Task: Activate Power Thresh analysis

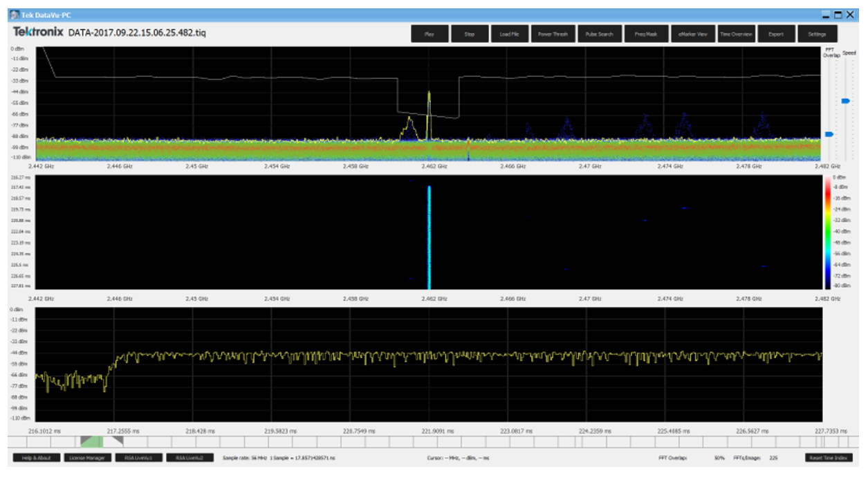Action: pos(553,33)
